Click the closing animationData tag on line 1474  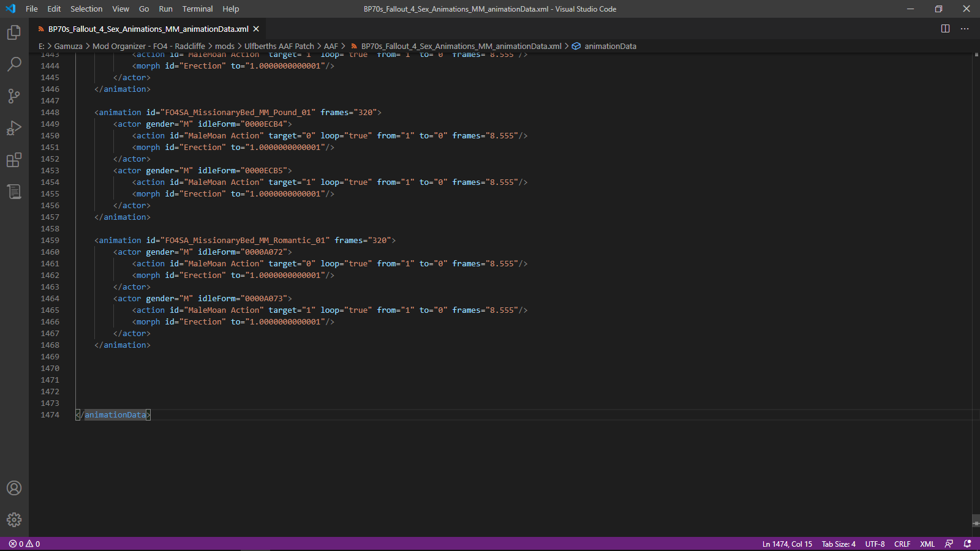(113, 414)
